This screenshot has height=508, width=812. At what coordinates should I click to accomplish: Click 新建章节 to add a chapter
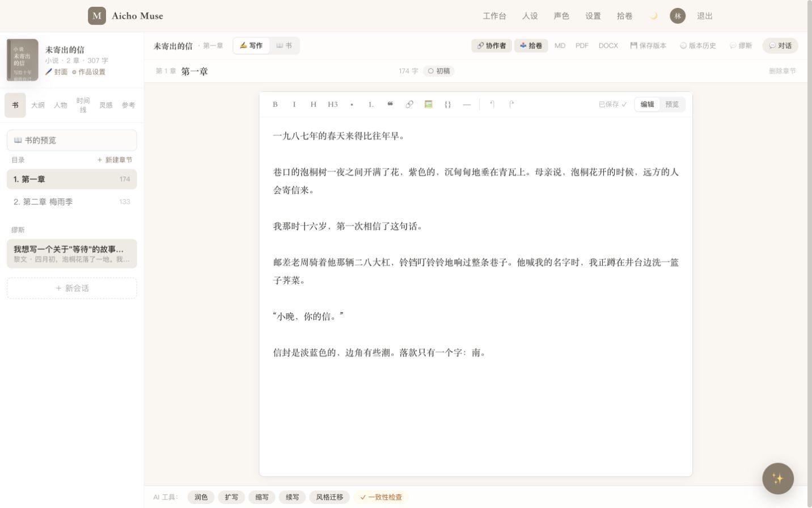click(x=115, y=160)
